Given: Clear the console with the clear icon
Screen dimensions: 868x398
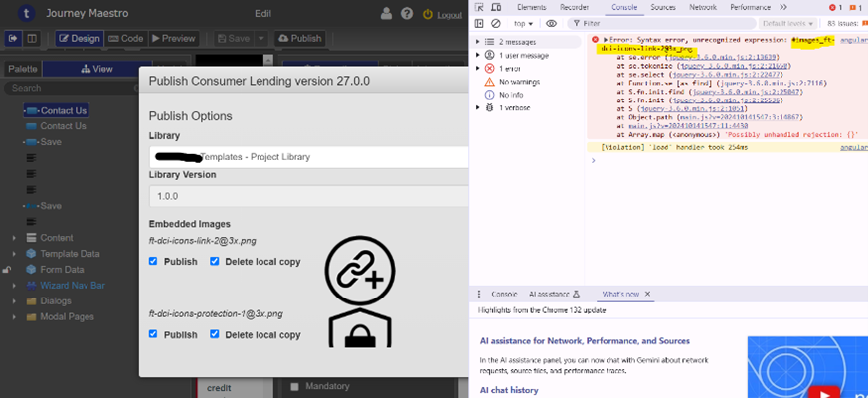Looking at the screenshot, I should (x=495, y=23).
